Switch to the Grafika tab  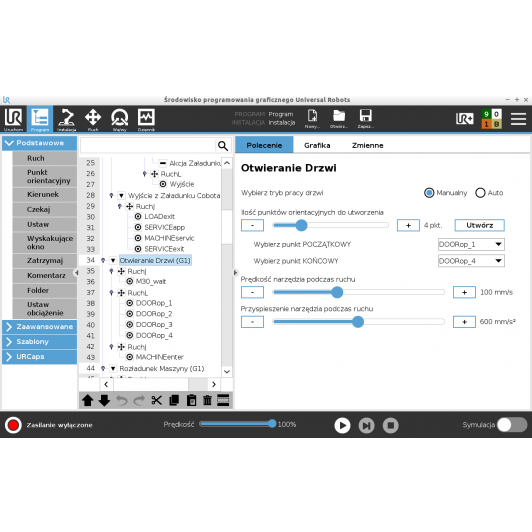point(317,145)
